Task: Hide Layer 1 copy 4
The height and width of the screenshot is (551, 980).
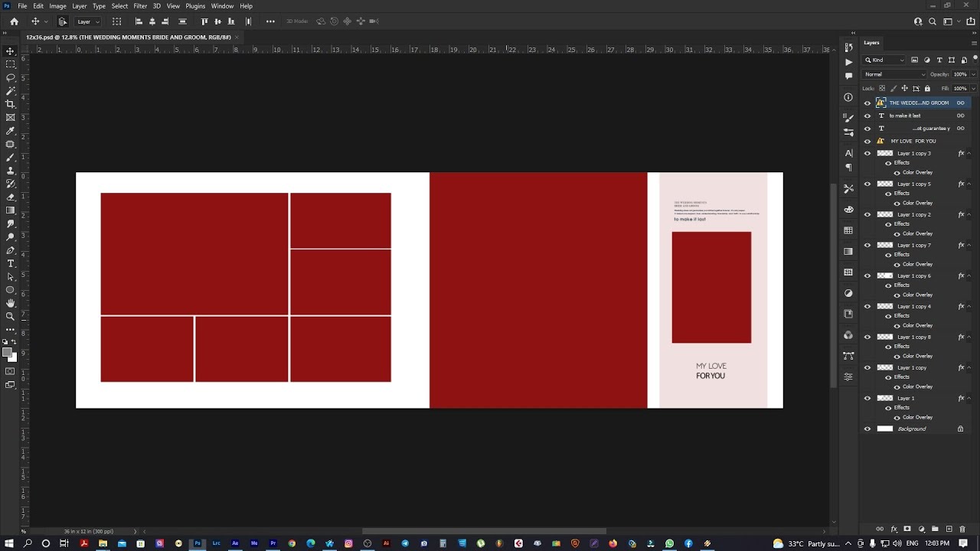Action: [867, 306]
